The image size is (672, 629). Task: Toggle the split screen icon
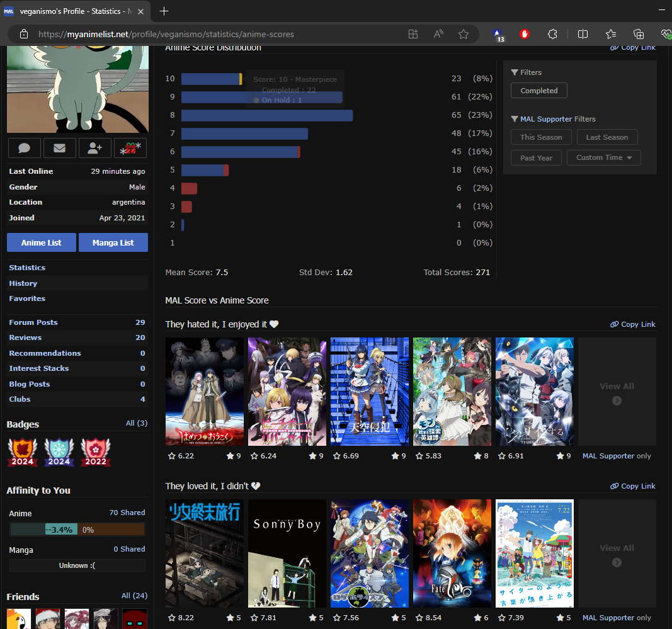(x=583, y=34)
